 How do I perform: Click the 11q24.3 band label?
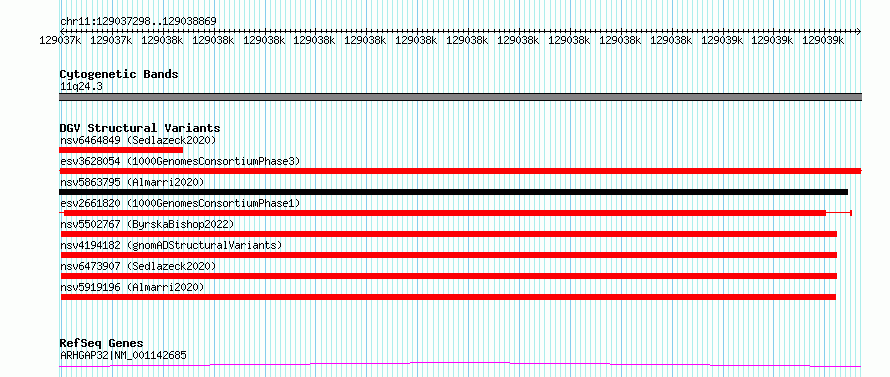81,87
